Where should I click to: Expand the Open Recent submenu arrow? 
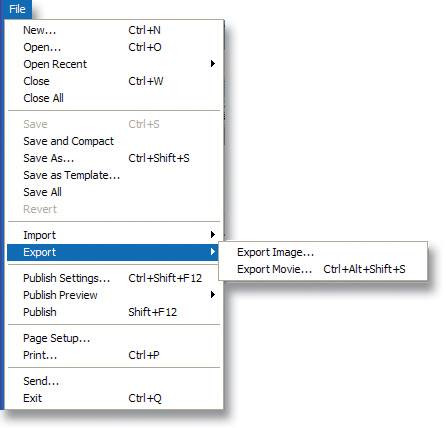pos(212,64)
